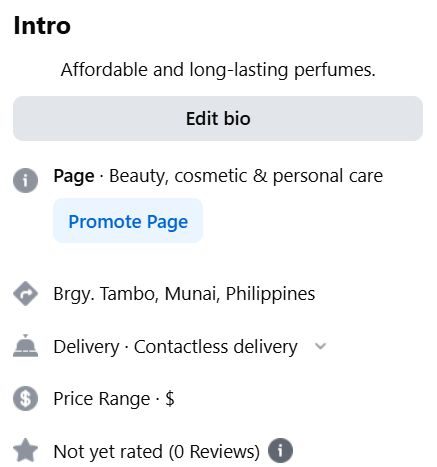Open the info icon next to Reviews

point(280,450)
